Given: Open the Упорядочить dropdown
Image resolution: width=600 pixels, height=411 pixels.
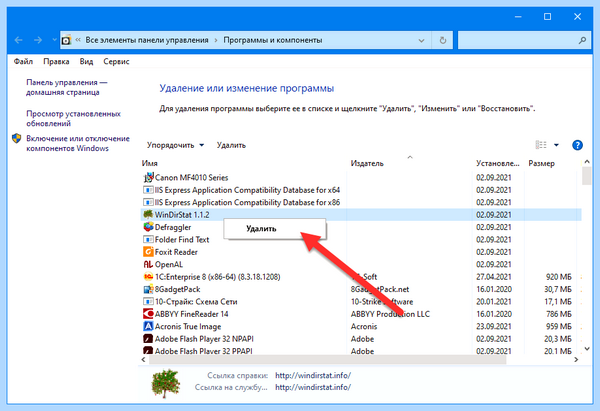Looking at the screenshot, I should click(x=175, y=145).
